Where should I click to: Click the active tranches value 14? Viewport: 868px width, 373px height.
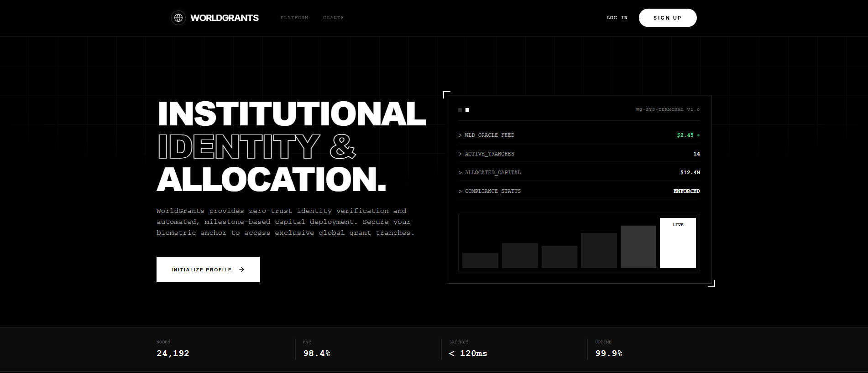tap(696, 154)
